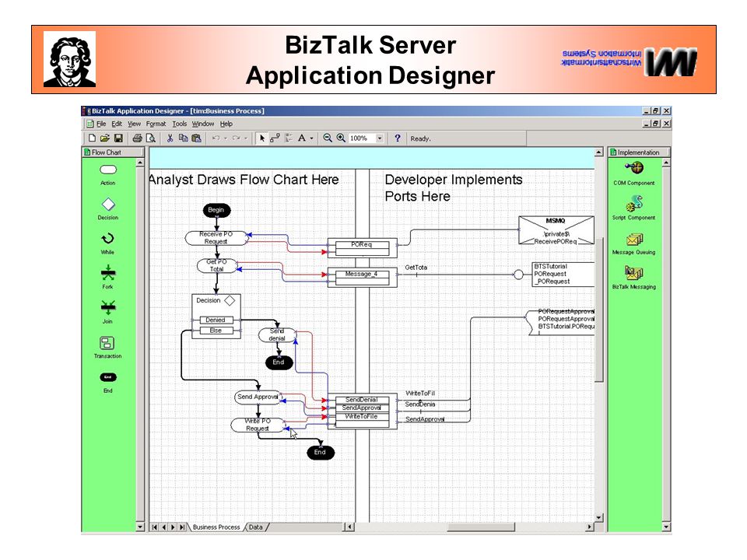
Task: Select the MSMQ ReceivePOReq implementation shape
Action: (x=556, y=230)
